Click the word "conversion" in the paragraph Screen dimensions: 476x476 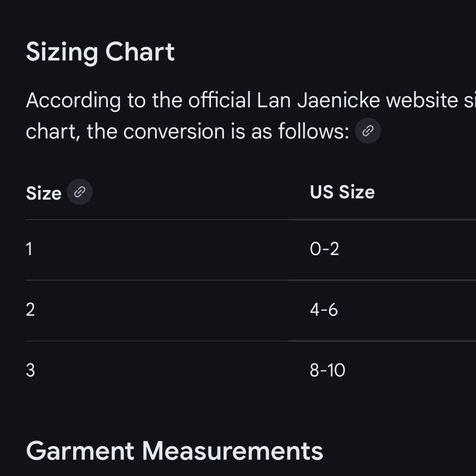tap(174, 131)
